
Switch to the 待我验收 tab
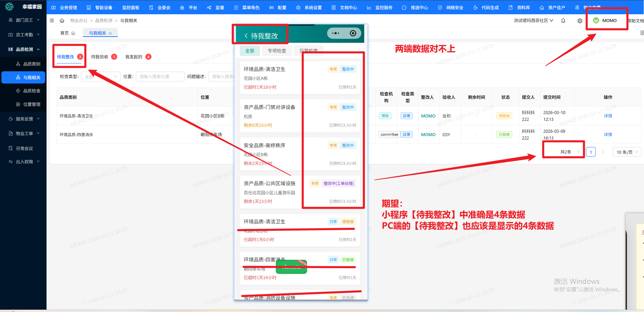100,57
